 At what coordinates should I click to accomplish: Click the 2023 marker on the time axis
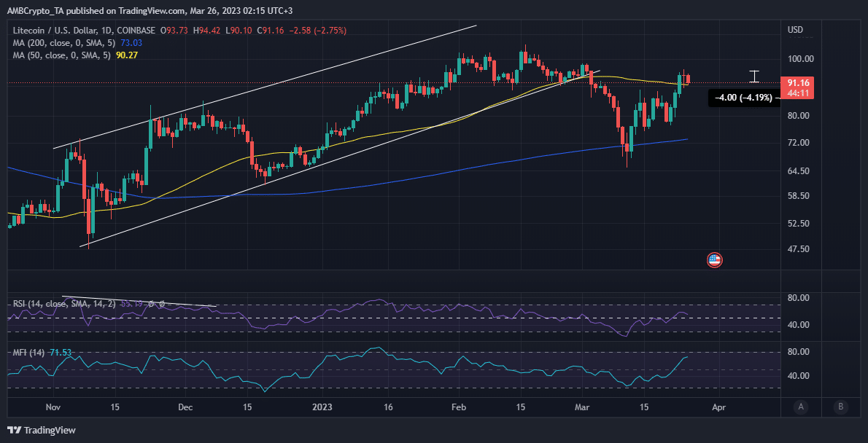click(322, 407)
